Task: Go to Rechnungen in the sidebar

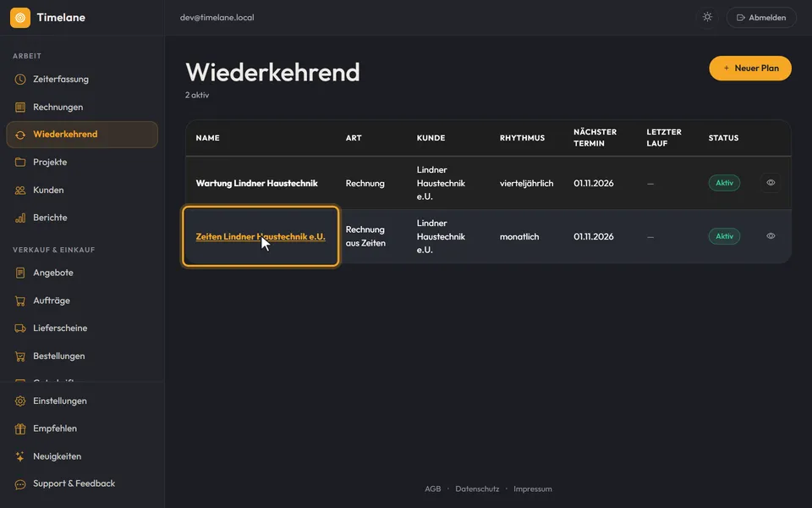Action: click(x=82, y=108)
